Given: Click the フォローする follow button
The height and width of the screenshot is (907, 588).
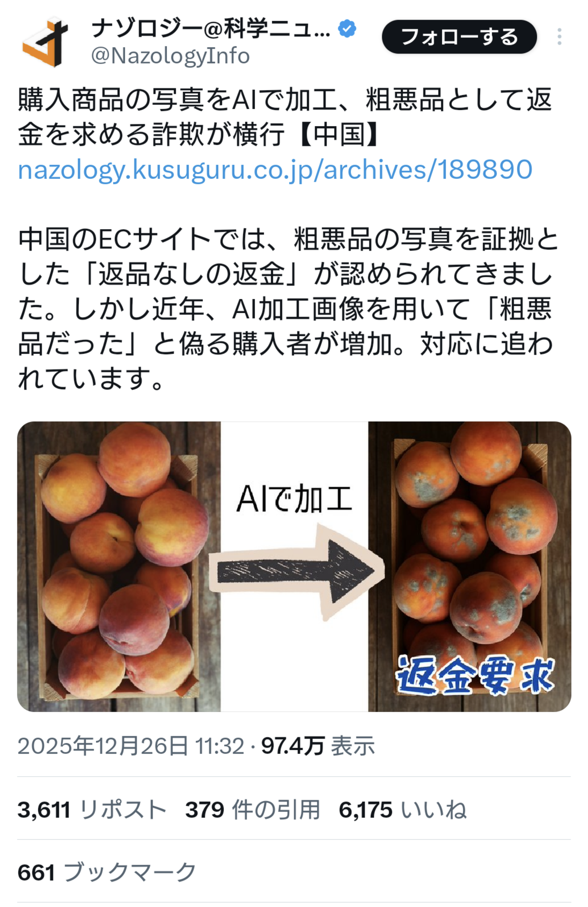Looking at the screenshot, I should [459, 37].
